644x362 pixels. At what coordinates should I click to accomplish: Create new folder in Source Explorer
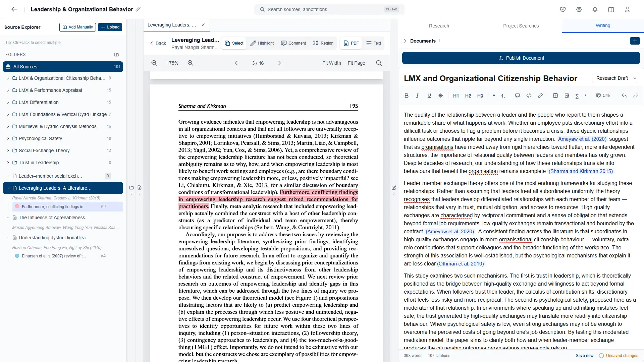point(116,55)
